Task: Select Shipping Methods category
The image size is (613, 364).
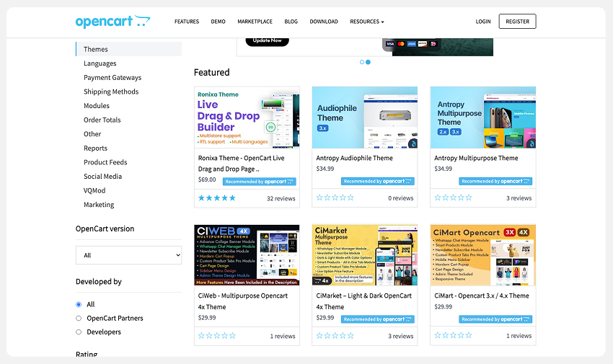Action: pyautogui.click(x=111, y=92)
